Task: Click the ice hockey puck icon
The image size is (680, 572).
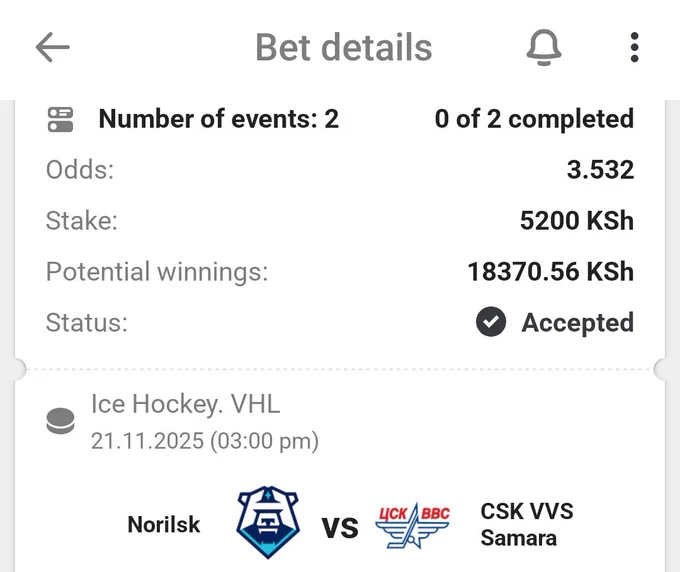Action: (60, 421)
